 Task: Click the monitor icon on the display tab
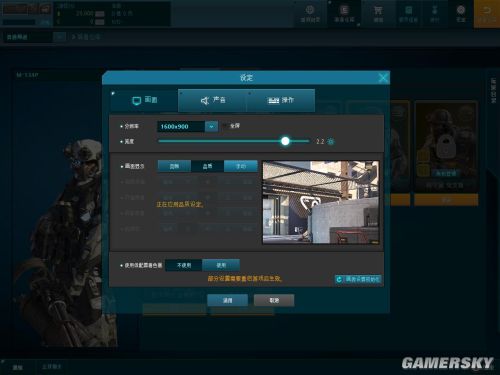click(137, 100)
